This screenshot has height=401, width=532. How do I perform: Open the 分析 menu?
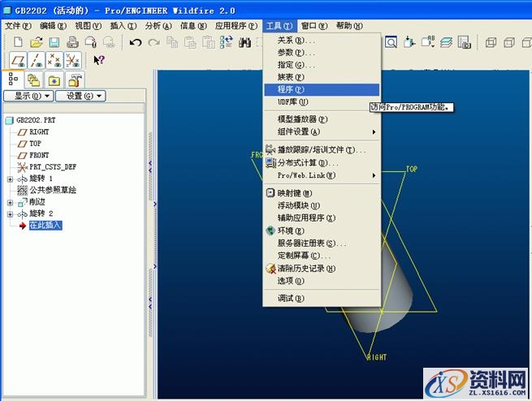pyautogui.click(x=158, y=26)
